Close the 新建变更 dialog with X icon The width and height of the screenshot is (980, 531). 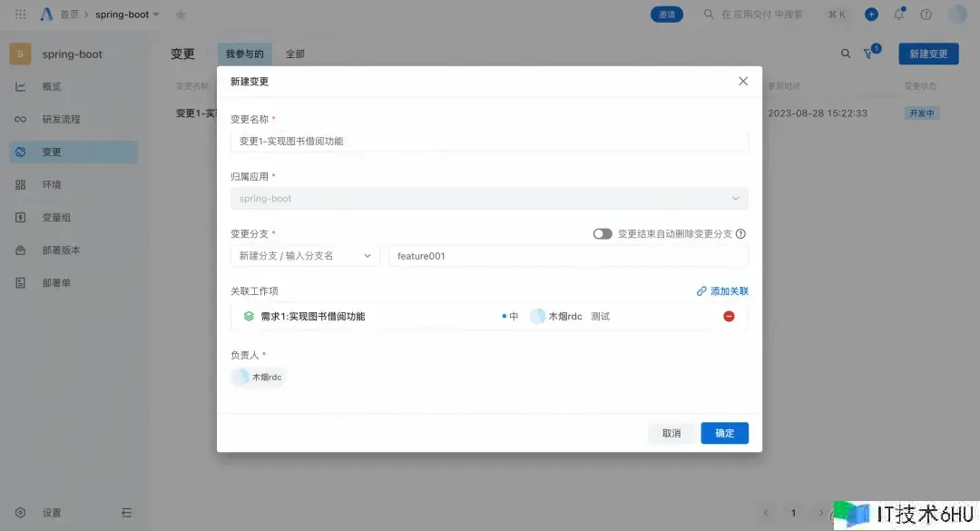click(x=743, y=82)
